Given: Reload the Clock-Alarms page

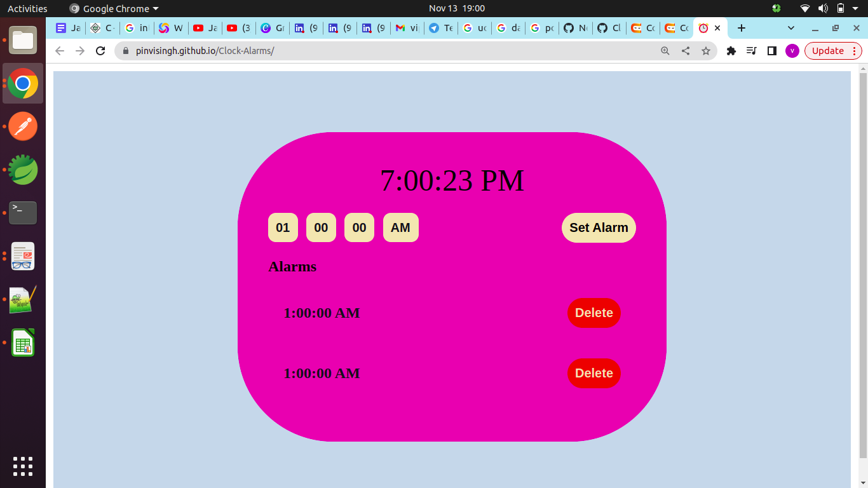Looking at the screenshot, I should (x=100, y=51).
